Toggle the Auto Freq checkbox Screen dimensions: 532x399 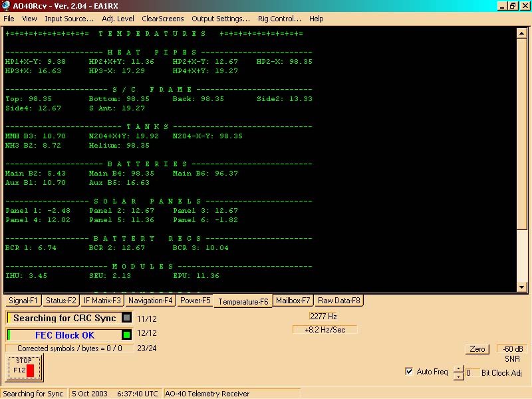click(409, 372)
